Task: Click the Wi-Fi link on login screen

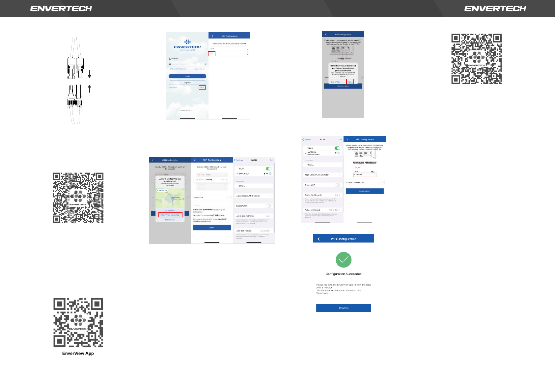Action: click(202, 88)
